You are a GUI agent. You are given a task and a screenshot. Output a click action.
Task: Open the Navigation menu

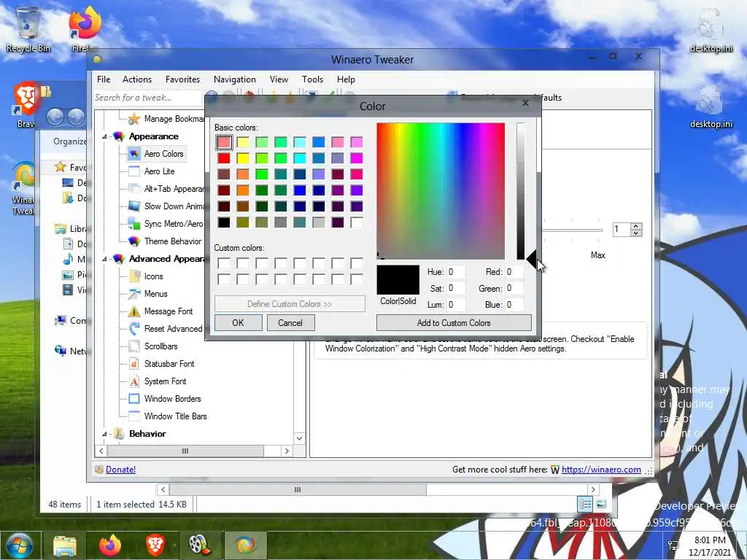click(234, 79)
